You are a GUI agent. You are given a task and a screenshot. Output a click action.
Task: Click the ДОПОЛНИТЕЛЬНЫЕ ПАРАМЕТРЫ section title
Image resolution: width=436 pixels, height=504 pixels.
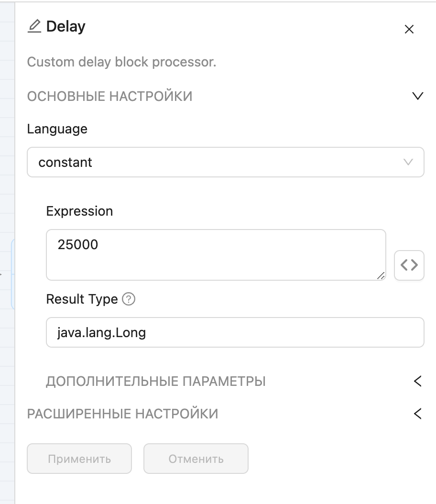[156, 381]
